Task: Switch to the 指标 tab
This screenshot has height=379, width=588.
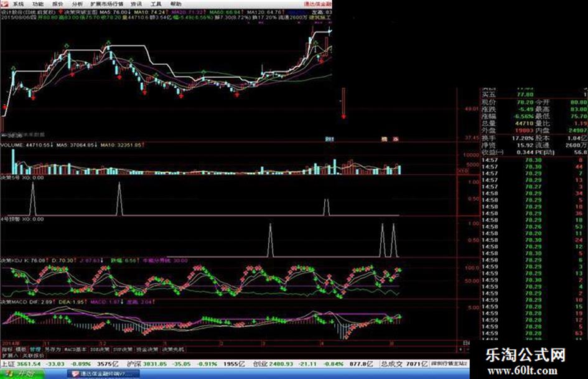Action: click(7, 349)
